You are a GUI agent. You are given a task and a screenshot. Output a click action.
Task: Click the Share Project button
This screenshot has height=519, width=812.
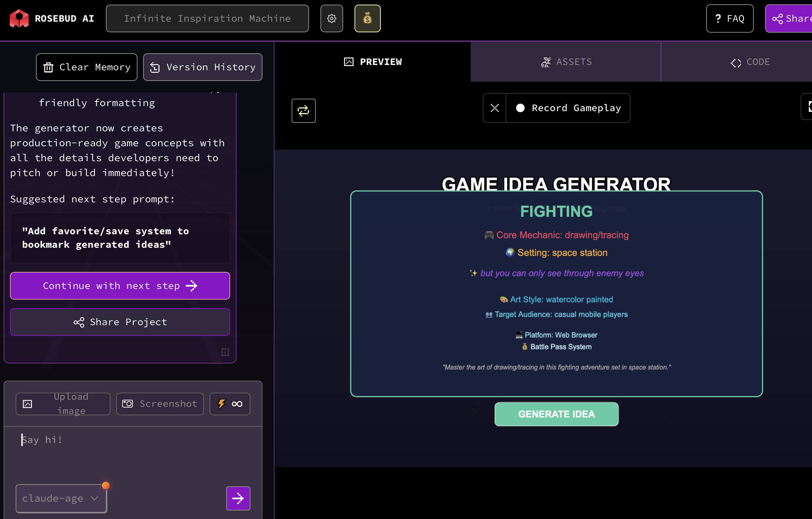(120, 322)
